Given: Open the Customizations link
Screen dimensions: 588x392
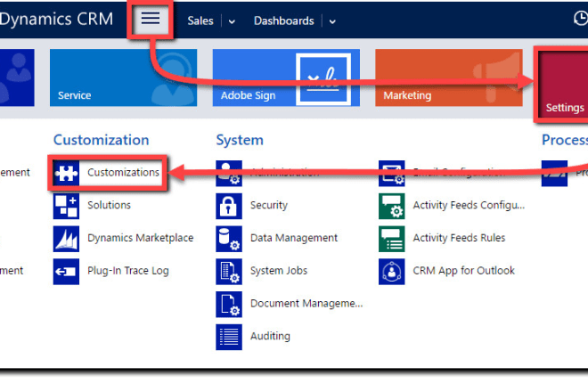Looking at the screenshot, I should (x=123, y=173).
